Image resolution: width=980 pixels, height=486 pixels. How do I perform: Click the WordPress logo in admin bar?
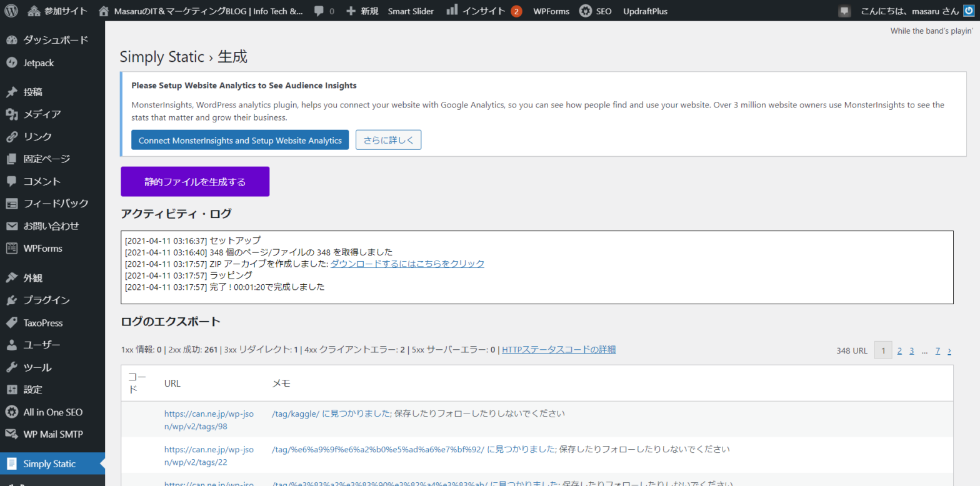[12, 11]
